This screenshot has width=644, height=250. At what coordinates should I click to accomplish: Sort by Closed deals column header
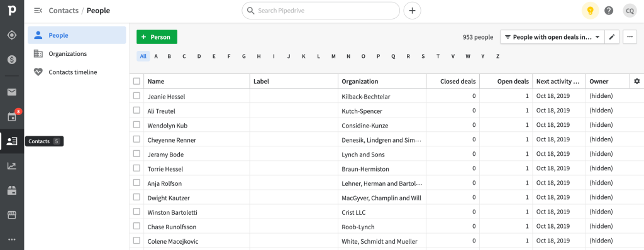pyautogui.click(x=453, y=81)
